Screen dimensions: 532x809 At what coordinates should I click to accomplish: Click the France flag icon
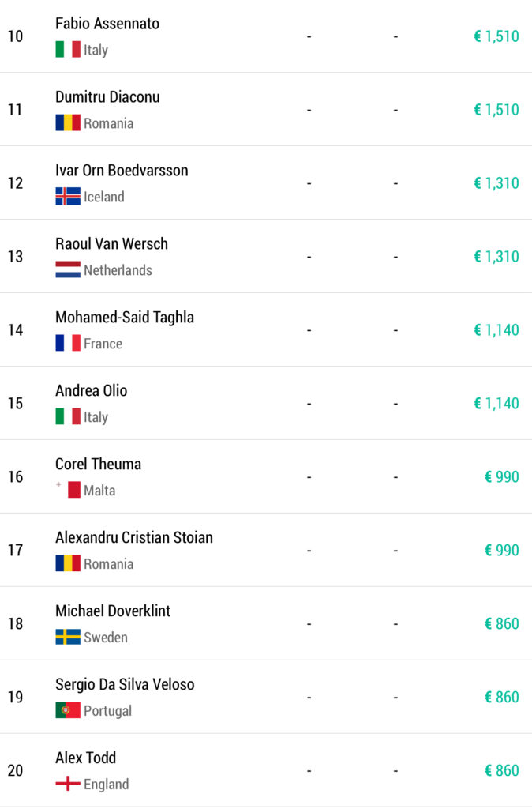(x=68, y=344)
